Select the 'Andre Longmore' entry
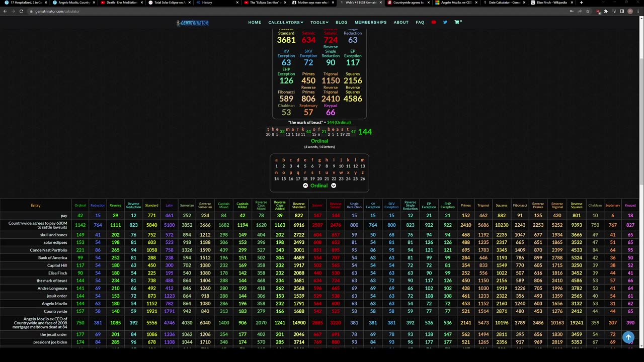 (x=52, y=289)
